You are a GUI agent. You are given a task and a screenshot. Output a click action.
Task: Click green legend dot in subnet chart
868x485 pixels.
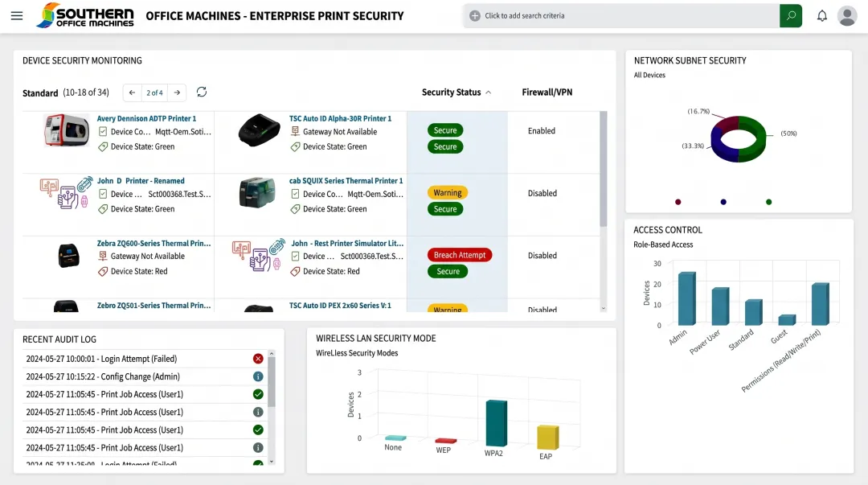pos(769,202)
